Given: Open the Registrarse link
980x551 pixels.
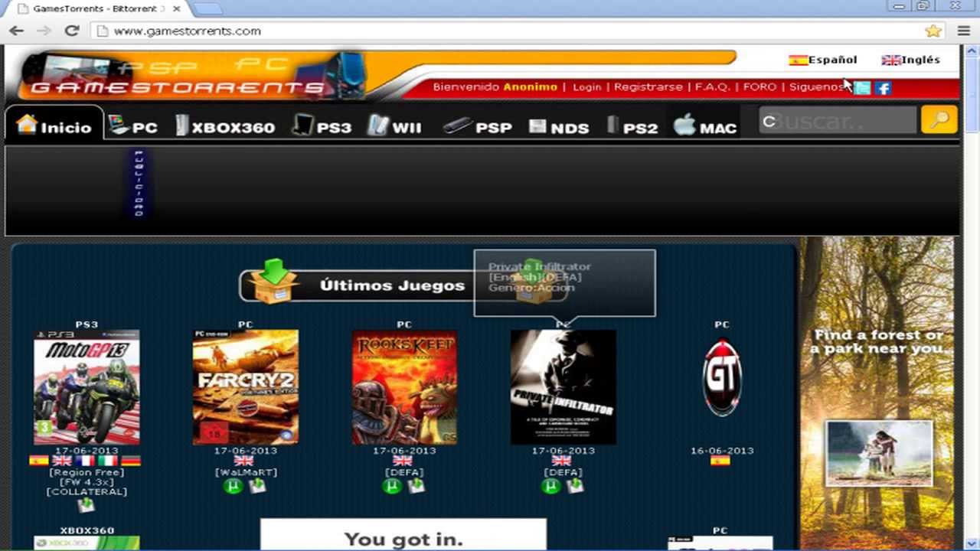Looking at the screenshot, I should point(648,86).
